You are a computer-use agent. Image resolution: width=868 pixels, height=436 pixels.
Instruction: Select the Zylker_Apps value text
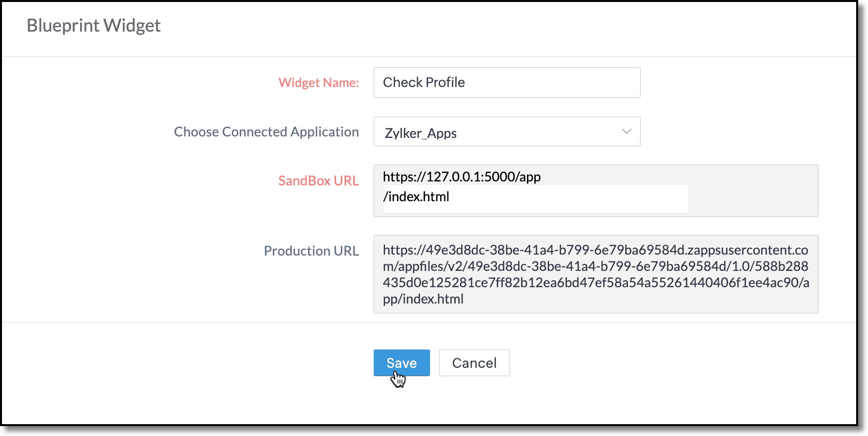[x=421, y=133]
